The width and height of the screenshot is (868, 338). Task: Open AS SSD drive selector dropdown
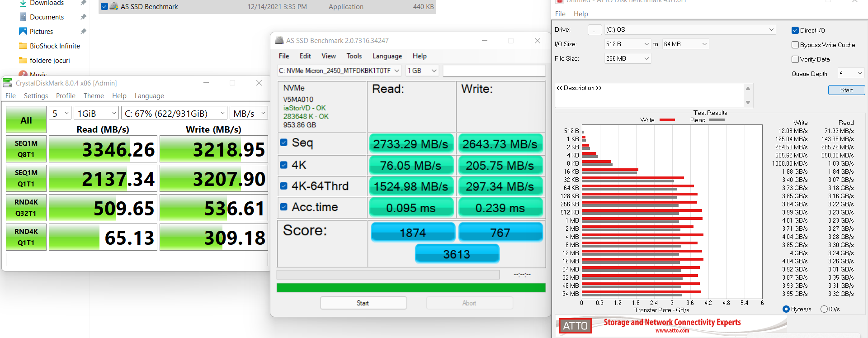pos(340,71)
